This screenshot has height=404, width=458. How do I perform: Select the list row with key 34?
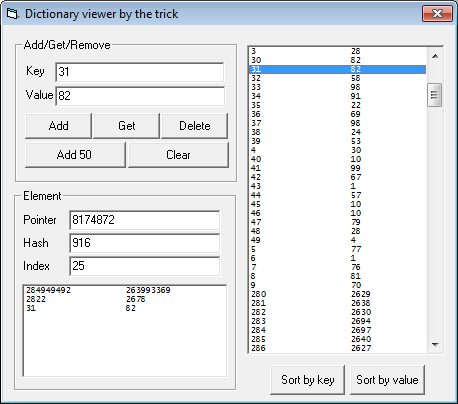[338, 96]
